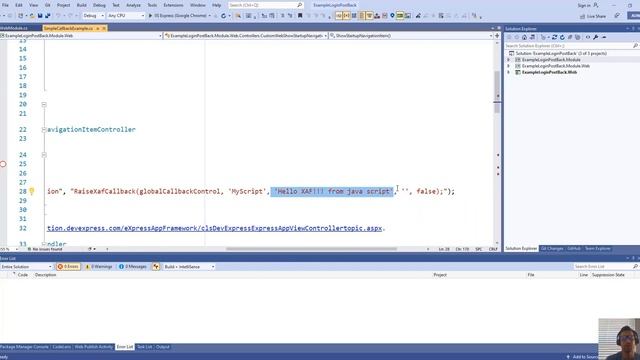Click the Find in Files toolbar icon
The height and width of the screenshot is (360, 640).
(x=238, y=16)
